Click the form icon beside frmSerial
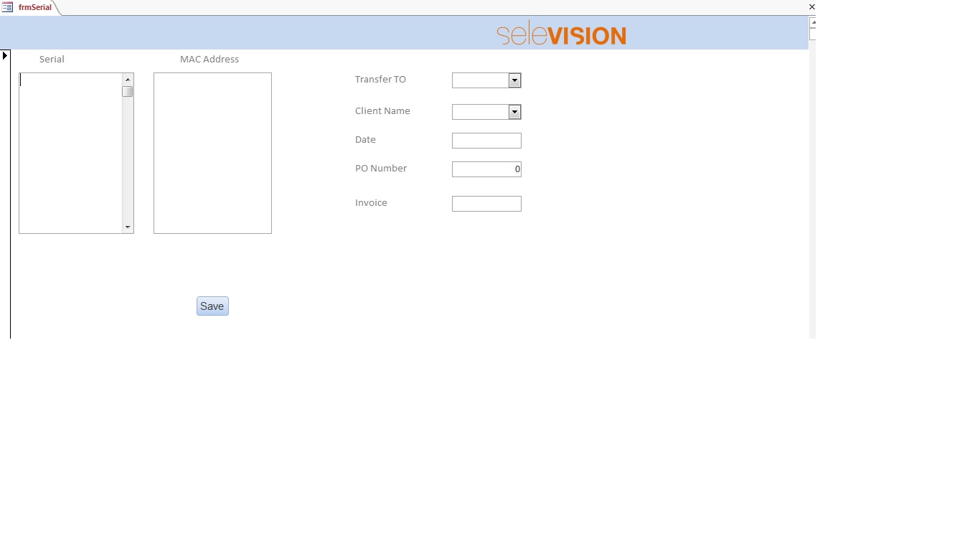The width and height of the screenshot is (980, 551). (7, 7)
